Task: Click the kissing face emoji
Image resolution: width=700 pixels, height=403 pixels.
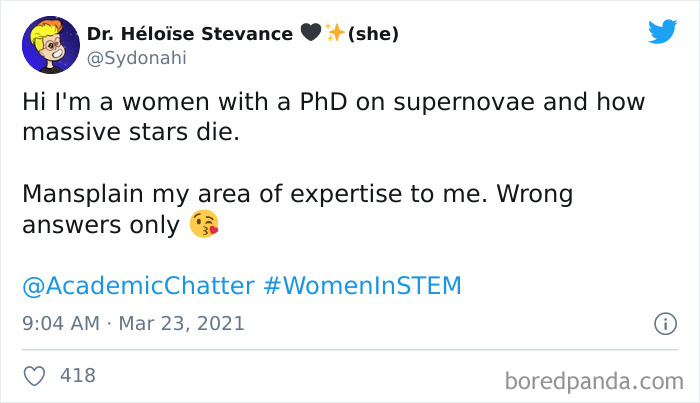Action: [203, 225]
